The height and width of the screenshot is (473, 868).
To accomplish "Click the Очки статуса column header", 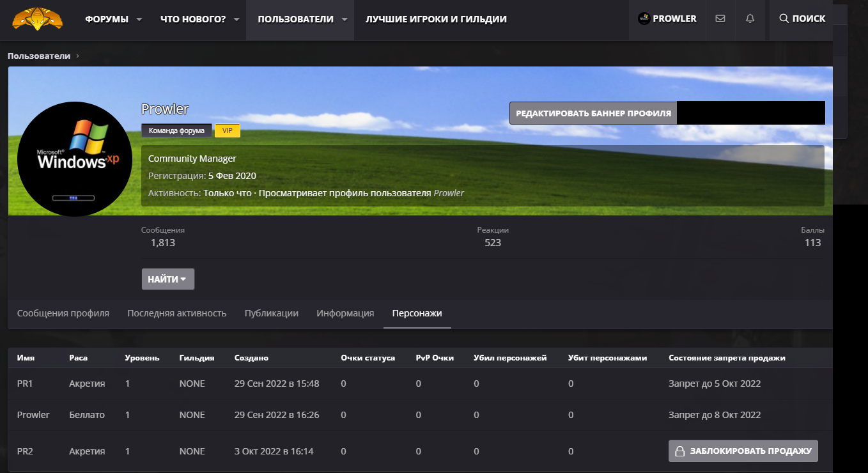I will coord(368,358).
